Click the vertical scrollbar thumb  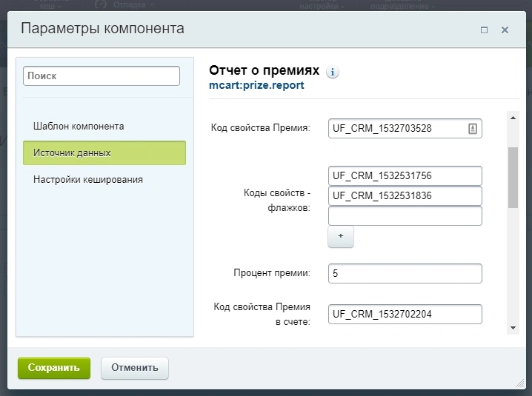[513, 178]
